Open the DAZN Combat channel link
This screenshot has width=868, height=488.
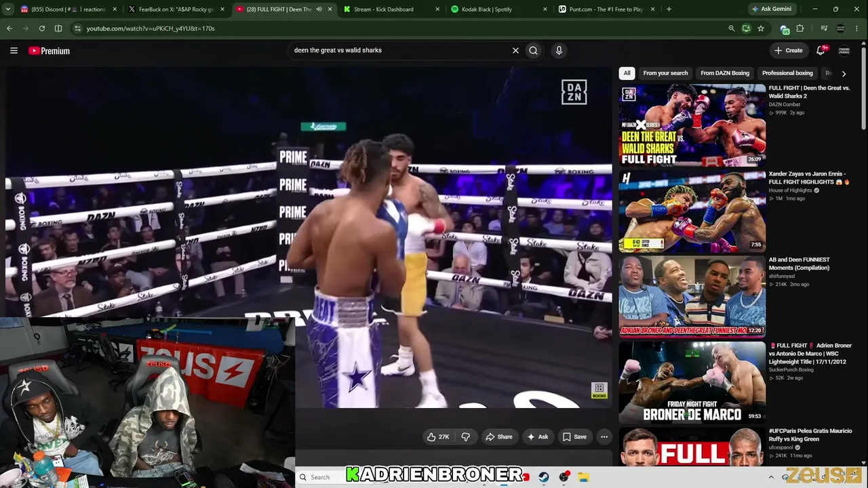[x=785, y=104]
